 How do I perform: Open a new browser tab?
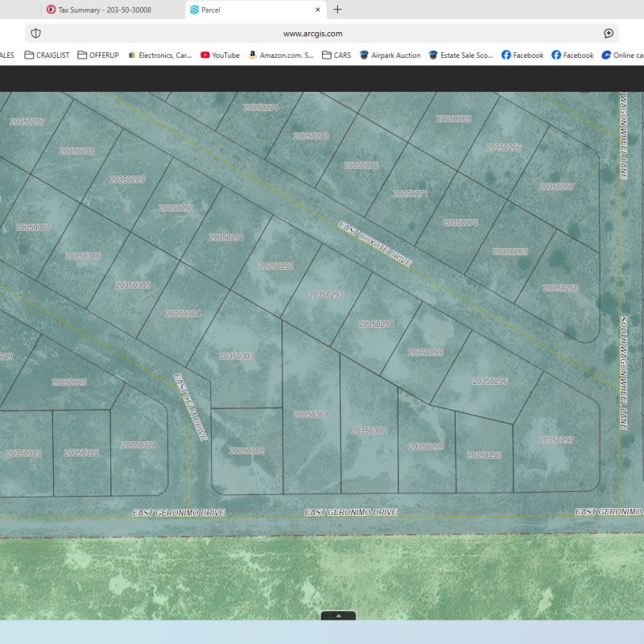(x=337, y=10)
